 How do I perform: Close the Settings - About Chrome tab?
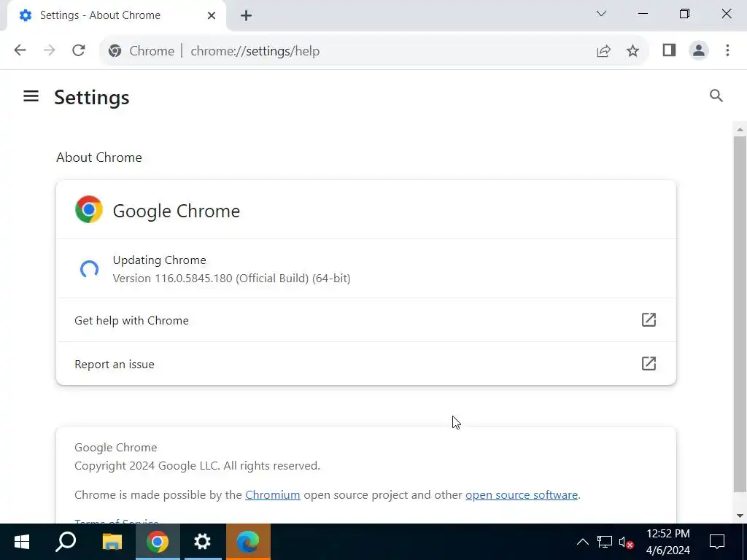(212, 15)
